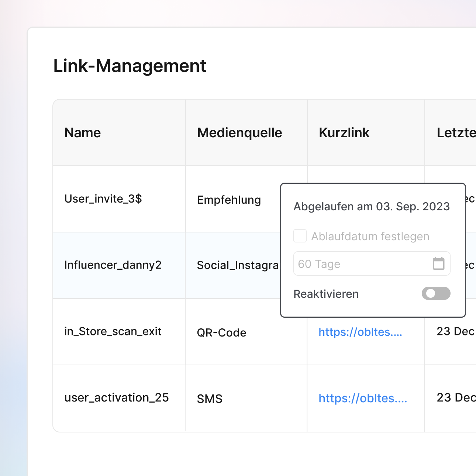Click the Abgelaufen am 03. Sep. 2023 text
The width and height of the screenshot is (476, 476).
coord(372,207)
